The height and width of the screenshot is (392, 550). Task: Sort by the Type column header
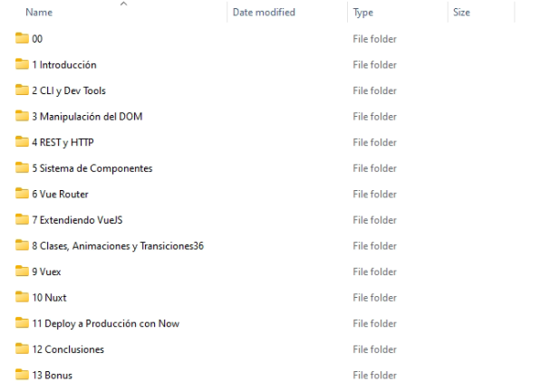tap(363, 13)
